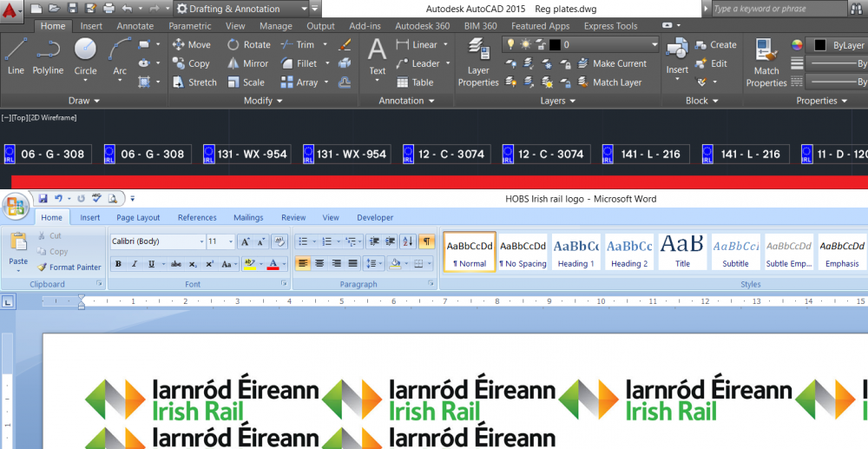
Task: Click the AutoCAD Text annotation tool
Action: coord(377,56)
